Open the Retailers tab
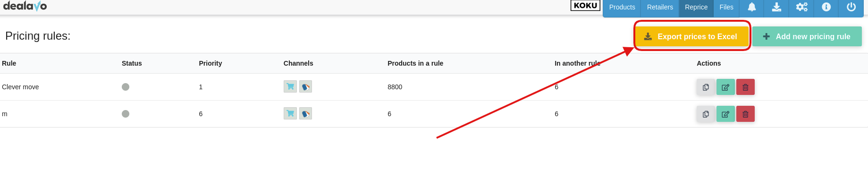 point(660,7)
